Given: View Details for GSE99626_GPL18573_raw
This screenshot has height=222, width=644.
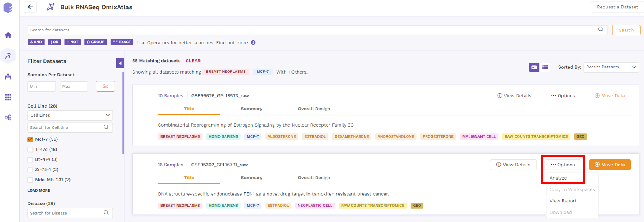Looking at the screenshot, I should point(514,96).
